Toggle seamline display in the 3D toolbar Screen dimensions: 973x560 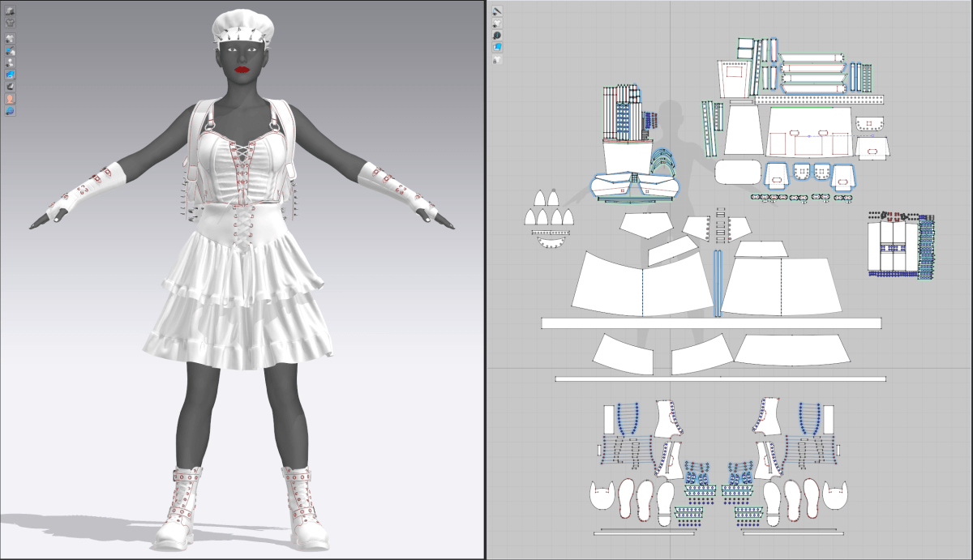[11, 50]
